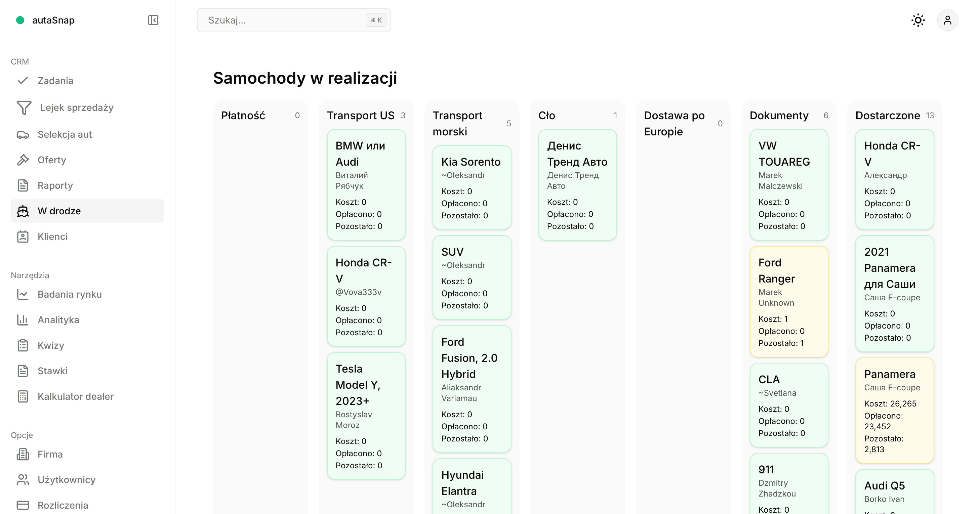Click the Analityka bar chart icon
The height and width of the screenshot is (514, 980).
point(23,320)
